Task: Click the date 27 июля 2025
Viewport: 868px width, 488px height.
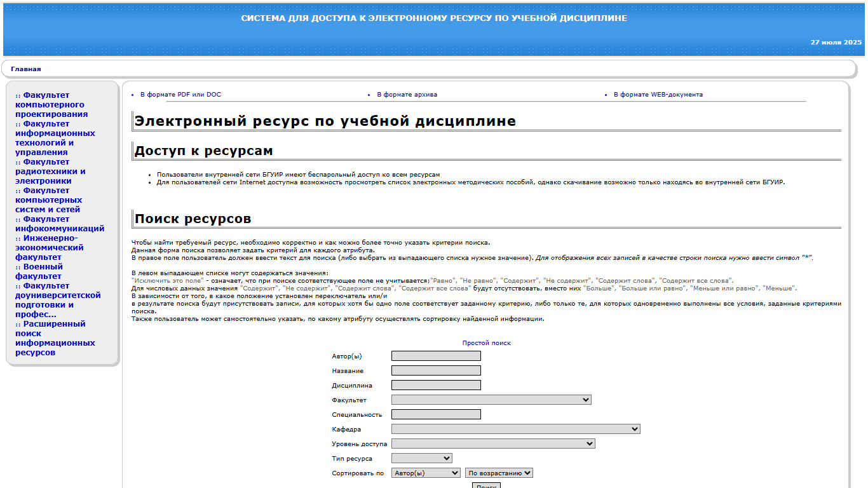Action: pyautogui.click(x=836, y=42)
